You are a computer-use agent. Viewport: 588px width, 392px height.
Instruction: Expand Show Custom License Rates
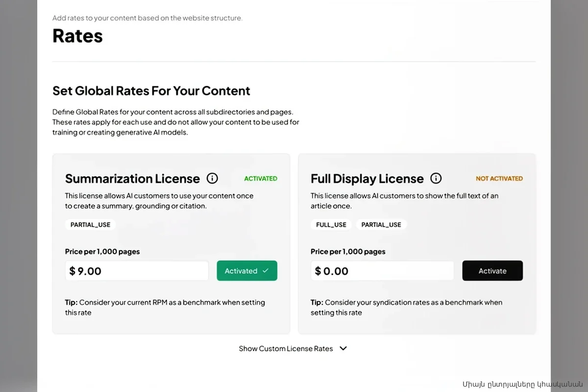[x=286, y=348]
